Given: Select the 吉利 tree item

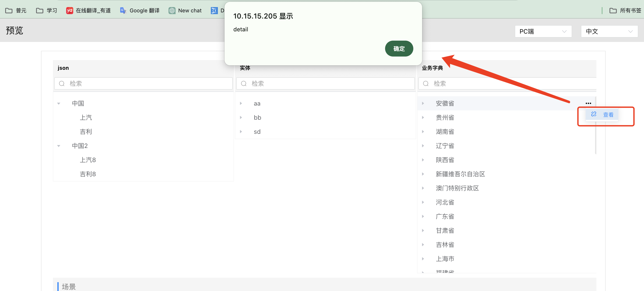Looking at the screenshot, I should (86, 132).
